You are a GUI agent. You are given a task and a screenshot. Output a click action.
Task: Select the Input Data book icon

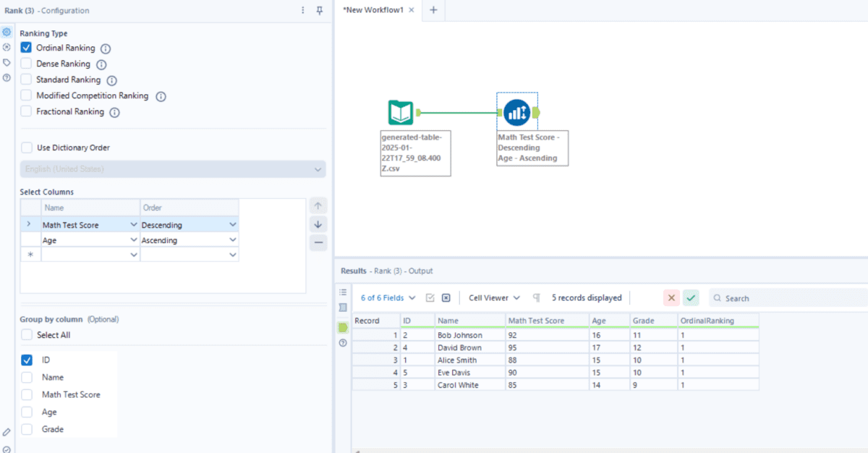400,113
